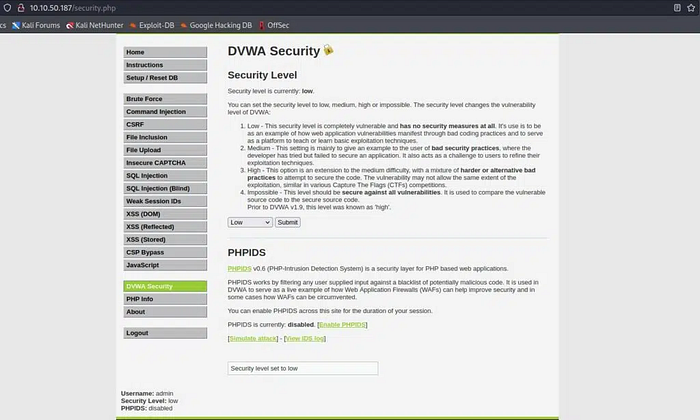Click 'Username: admin' footer text
Viewport: 700px width, 420px height.
click(147, 394)
